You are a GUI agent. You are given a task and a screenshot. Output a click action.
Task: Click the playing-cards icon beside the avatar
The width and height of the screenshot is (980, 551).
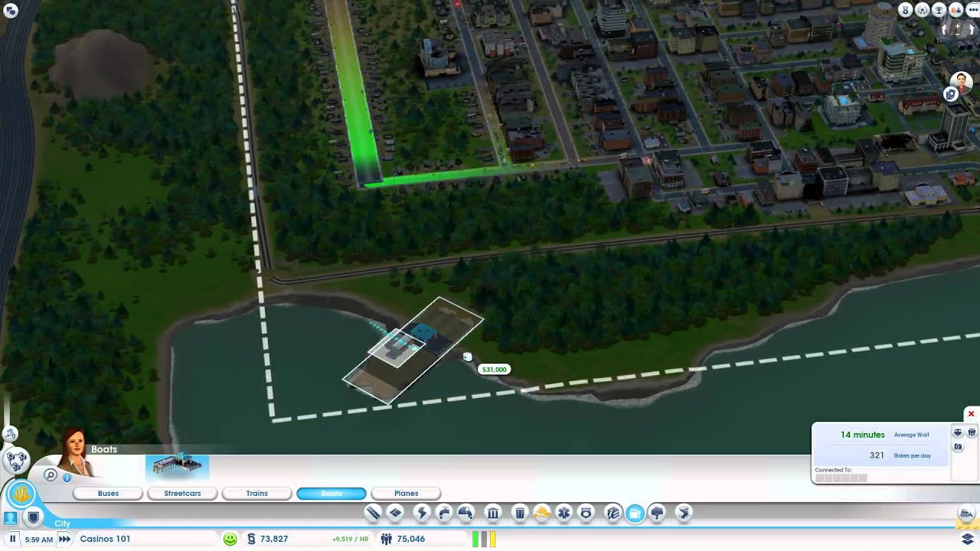point(951,94)
